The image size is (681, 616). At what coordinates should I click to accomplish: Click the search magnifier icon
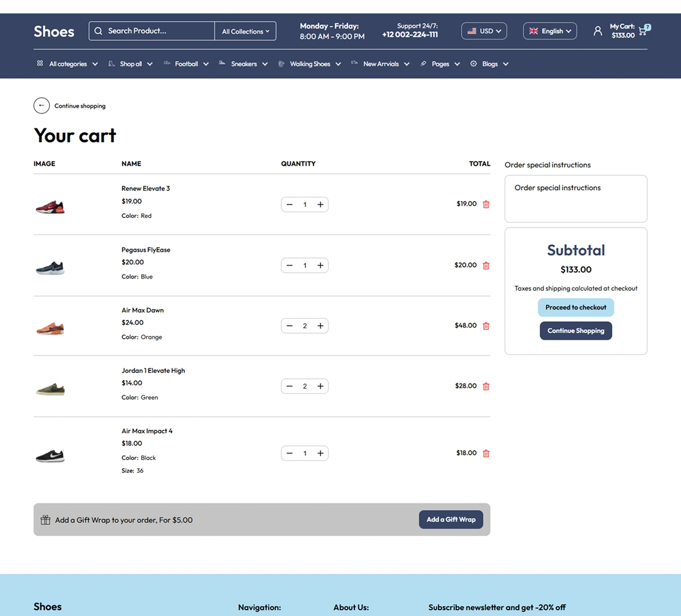(98, 31)
